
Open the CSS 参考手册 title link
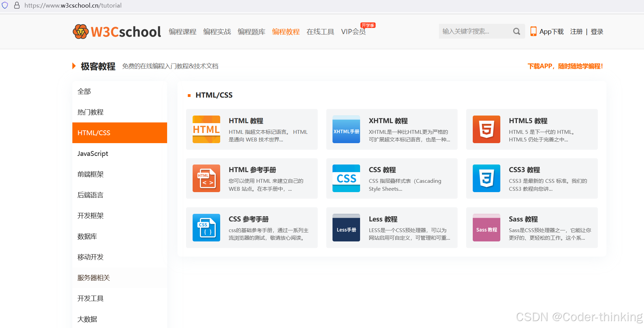point(248,219)
